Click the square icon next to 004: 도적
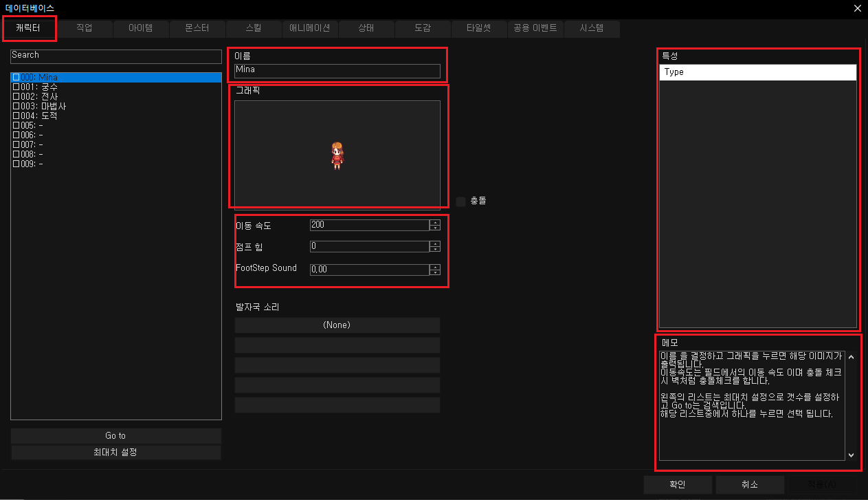The image size is (868, 500). click(x=16, y=116)
